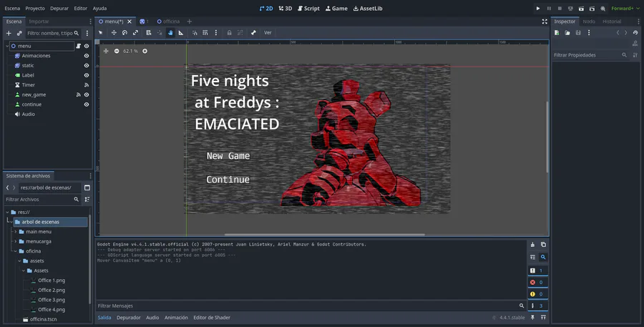Switch to the Script workspace
The image size is (644, 327).
(308, 8)
